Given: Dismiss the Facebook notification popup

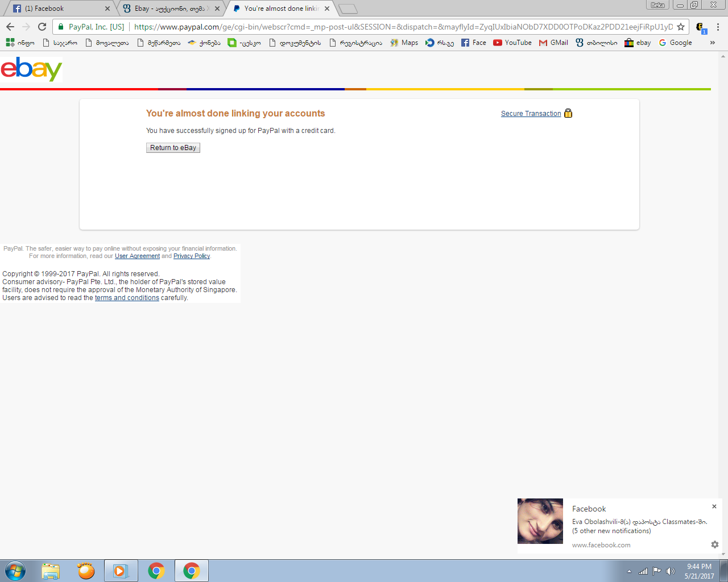Looking at the screenshot, I should point(714,506).
